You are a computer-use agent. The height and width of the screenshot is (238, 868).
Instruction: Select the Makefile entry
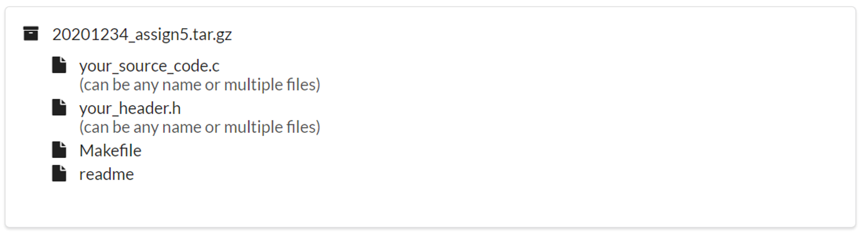[x=111, y=150]
